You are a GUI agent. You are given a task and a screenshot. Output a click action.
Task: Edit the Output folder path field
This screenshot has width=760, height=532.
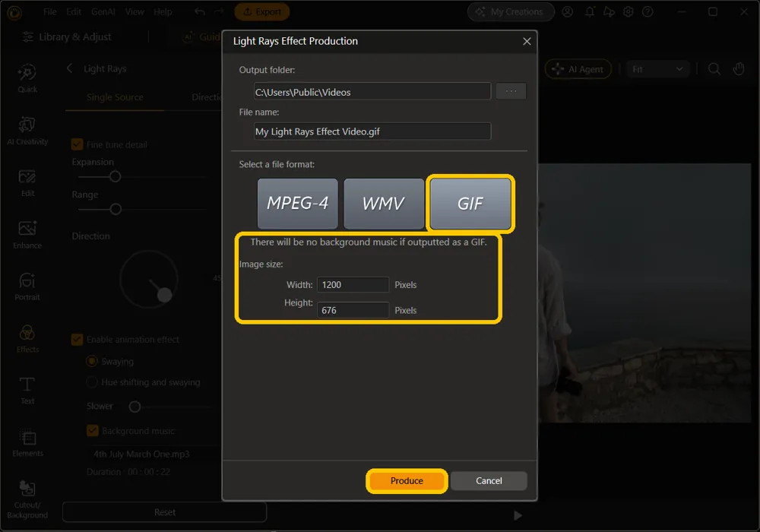[x=372, y=91]
